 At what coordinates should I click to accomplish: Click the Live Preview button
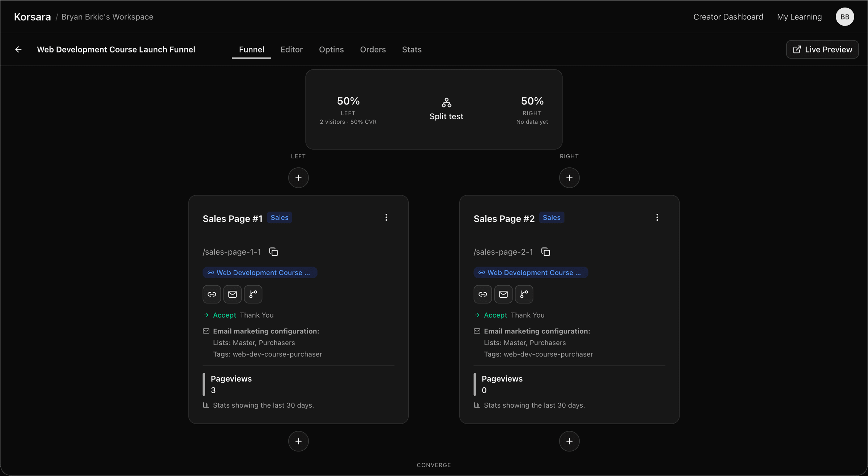(x=822, y=50)
